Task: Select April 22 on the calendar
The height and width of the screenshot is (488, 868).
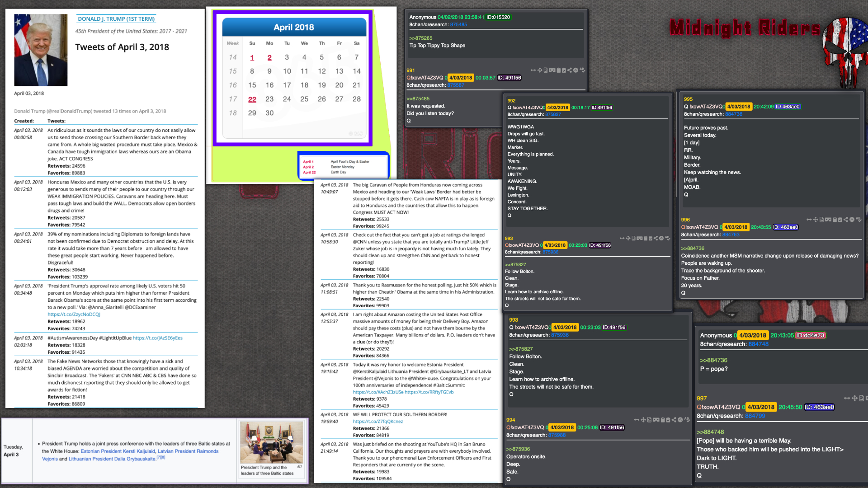Action: [252, 99]
